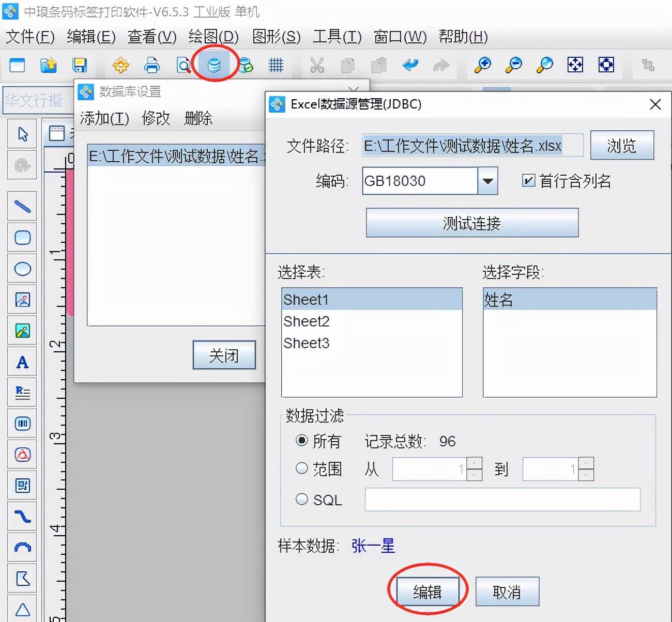
Task: Select the diagonal line drawing tool
Action: [22, 207]
